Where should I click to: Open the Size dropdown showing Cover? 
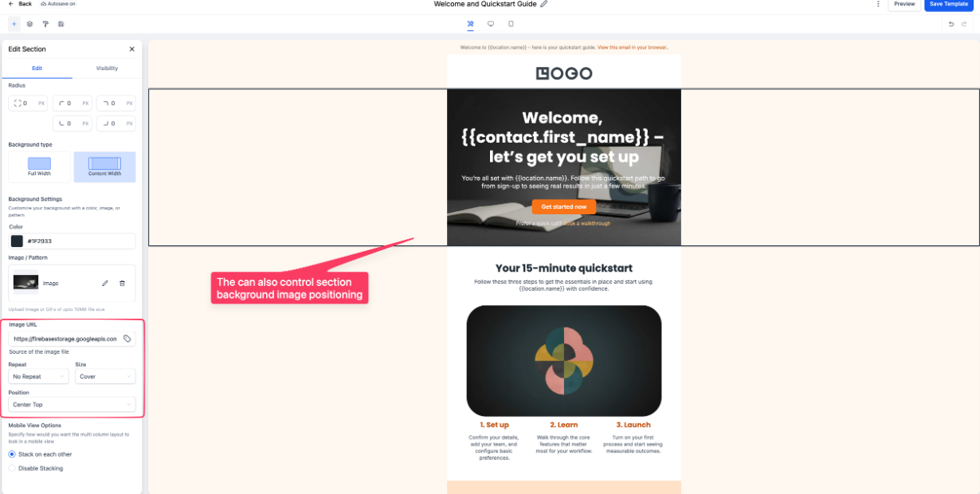105,376
